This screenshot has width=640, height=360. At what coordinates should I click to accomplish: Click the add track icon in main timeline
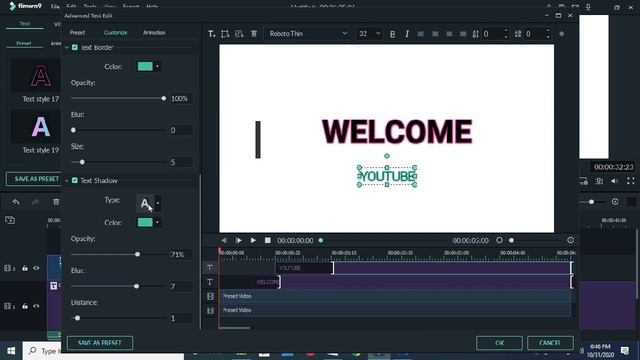[x=10, y=220]
